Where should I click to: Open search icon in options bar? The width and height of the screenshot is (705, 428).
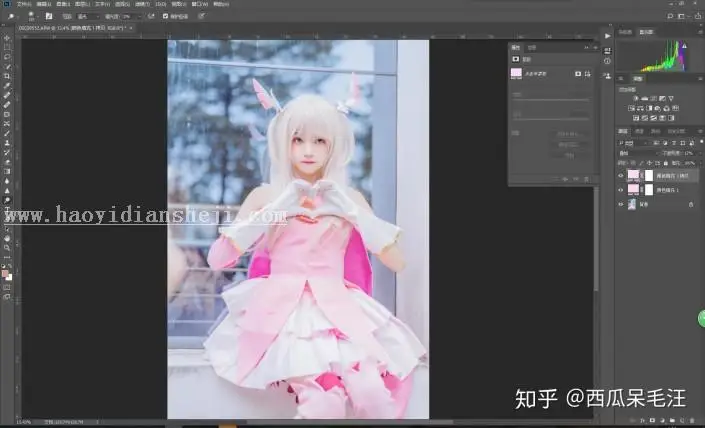pyautogui.click(x=670, y=16)
